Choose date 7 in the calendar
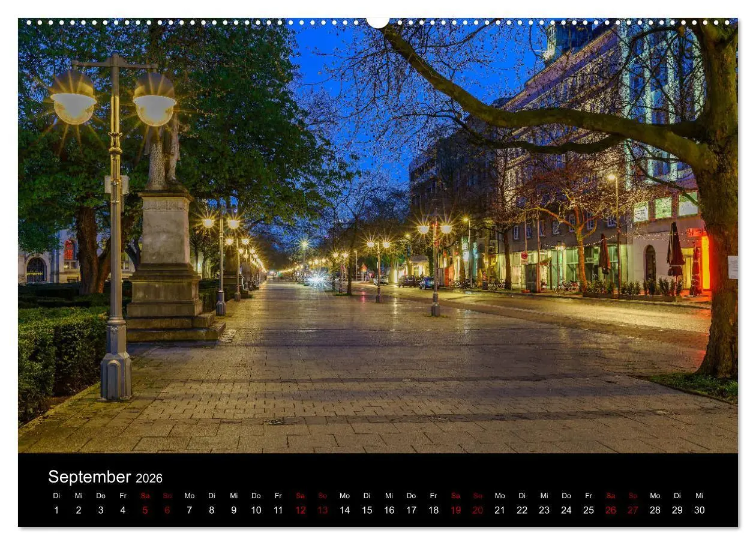The image size is (756, 545). (190, 510)
